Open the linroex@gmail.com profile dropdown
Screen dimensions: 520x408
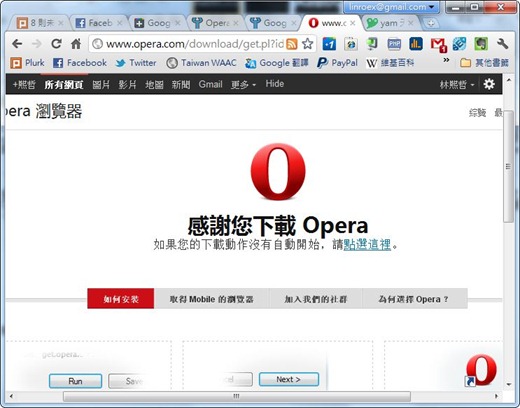pyautogui.click(x=391, y=7)
